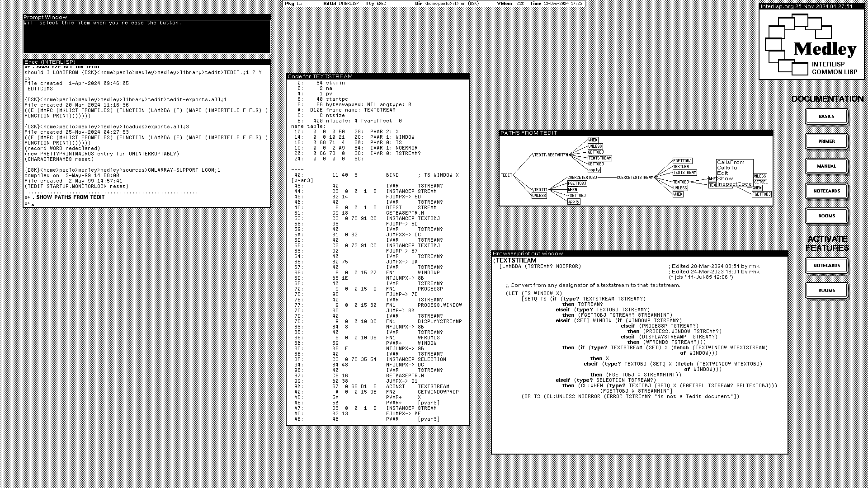Choose Edit in the popup menu
The image size is (868, 488).
point(735,173)
